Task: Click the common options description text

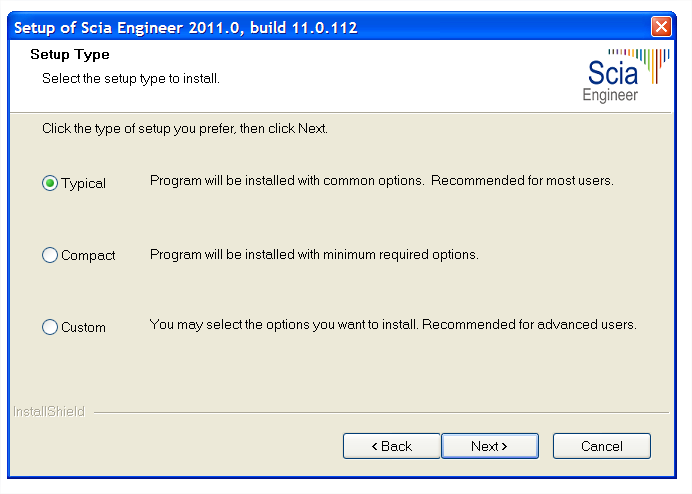Action: [382, 181]
